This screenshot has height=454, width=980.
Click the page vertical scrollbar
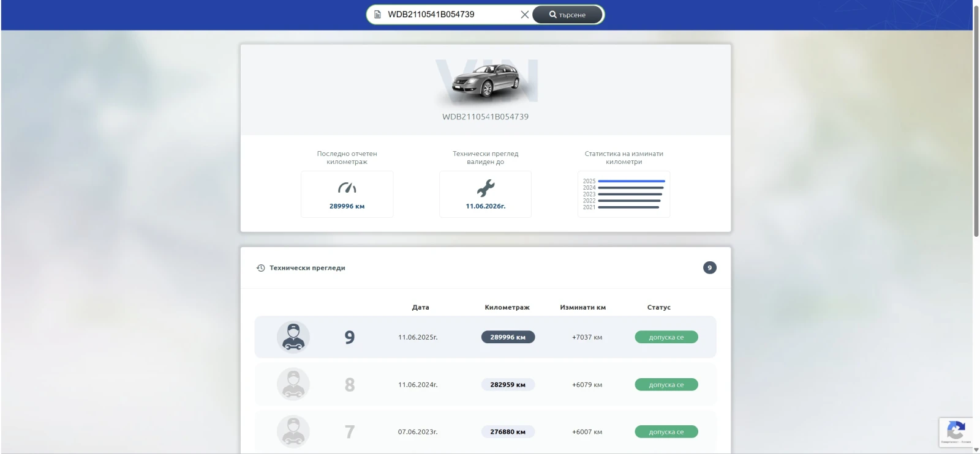pos(976,122)
